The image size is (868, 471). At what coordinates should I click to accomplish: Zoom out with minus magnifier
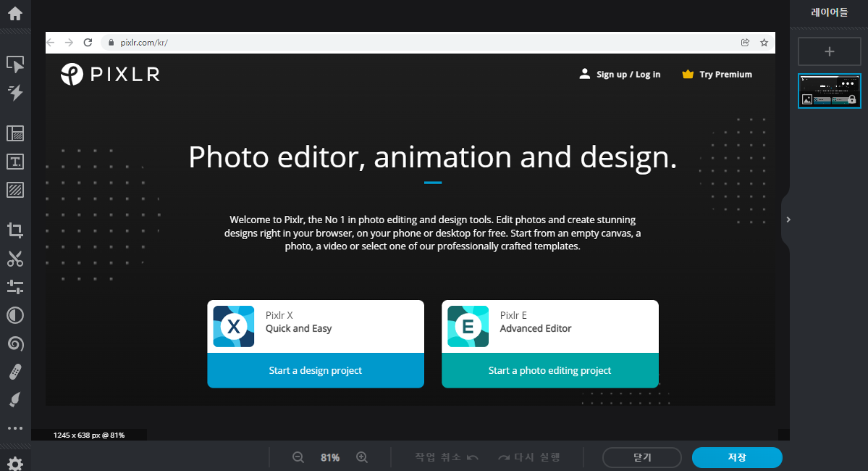298,457
